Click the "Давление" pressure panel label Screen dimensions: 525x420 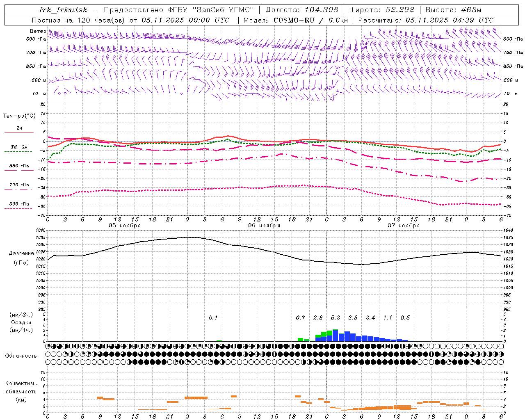click(21, 253)
